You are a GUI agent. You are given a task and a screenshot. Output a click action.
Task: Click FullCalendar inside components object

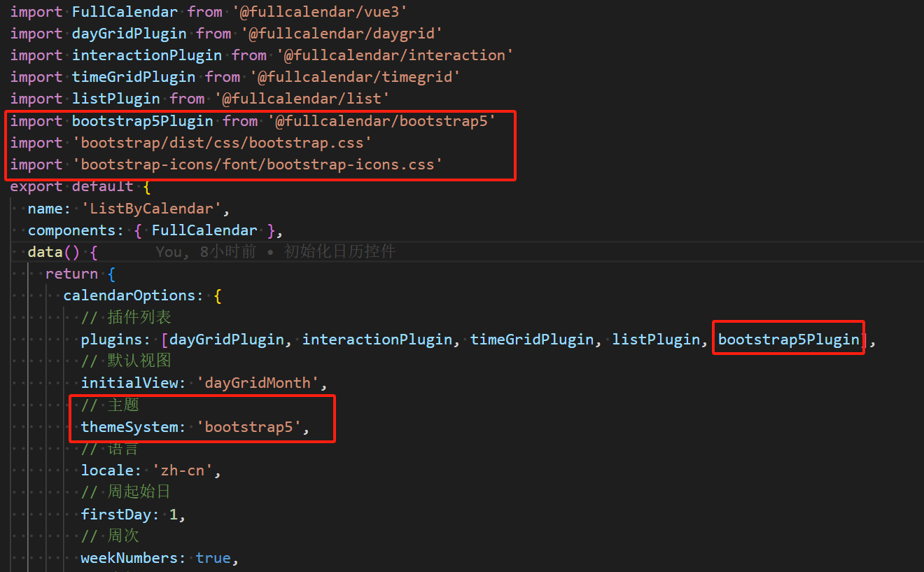point(204,230)
